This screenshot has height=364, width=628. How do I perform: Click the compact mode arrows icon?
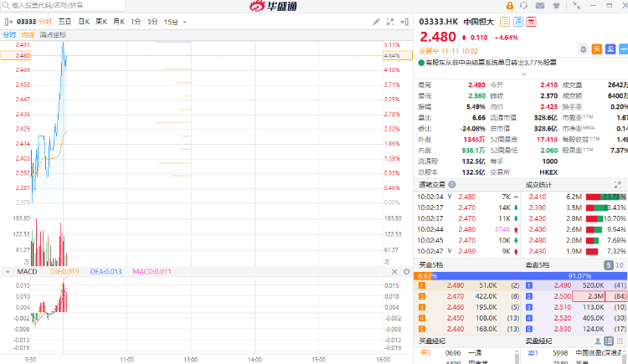point(576,6)
